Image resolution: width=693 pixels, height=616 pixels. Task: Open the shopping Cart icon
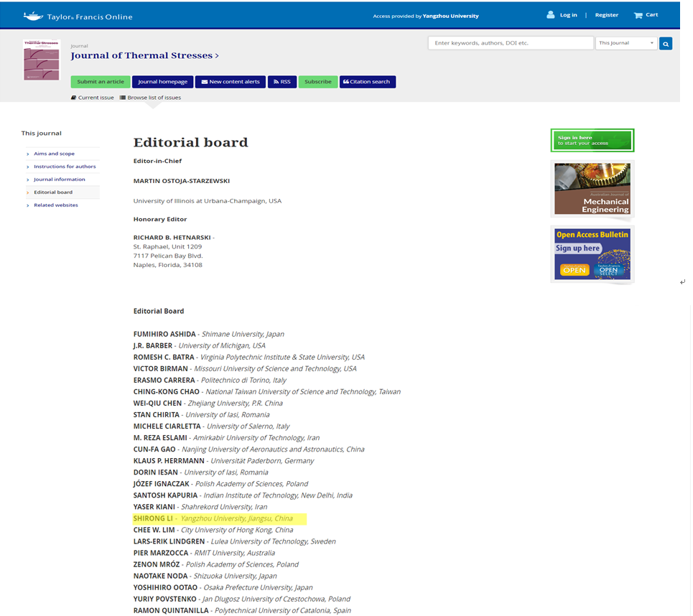coord(638,15)
